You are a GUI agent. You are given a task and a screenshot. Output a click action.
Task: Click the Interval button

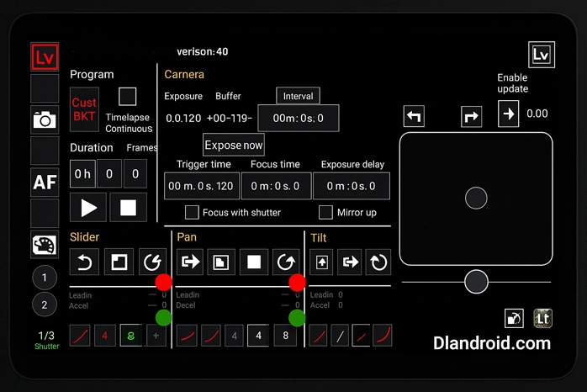coord(298,96)
